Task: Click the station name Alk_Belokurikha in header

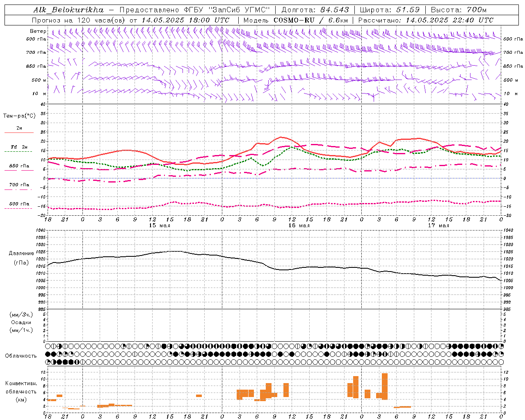Action: (68, 10)
